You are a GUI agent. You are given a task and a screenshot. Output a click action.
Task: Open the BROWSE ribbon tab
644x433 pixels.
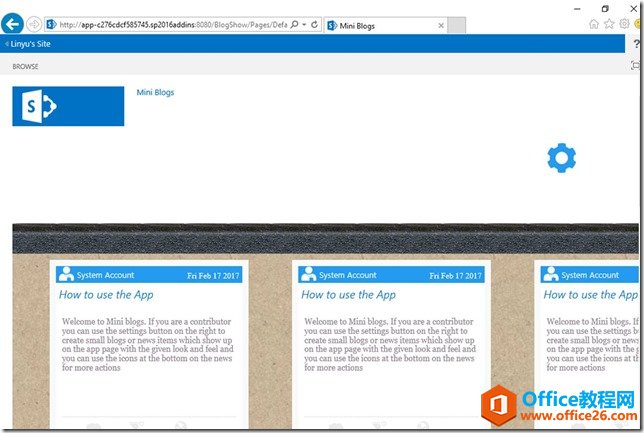pos(25,66)
